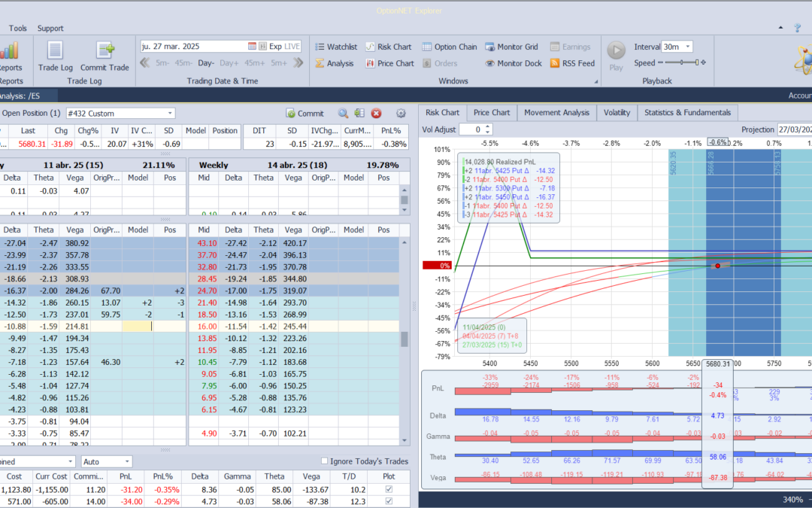Switch to the Volatility tab

(617, 112)
